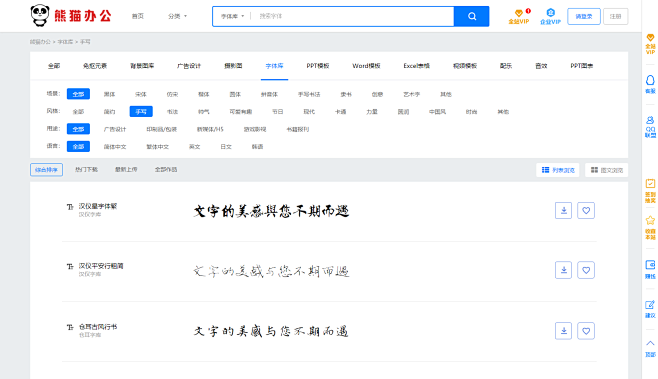This screenshot has height=379, width=658.
Task: Select 艺术字 category filter
Action: [412, 94]
